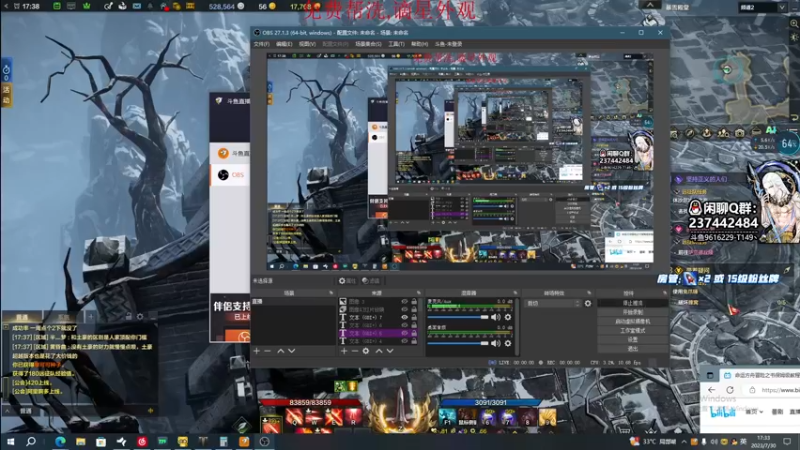The height and width of the screenshot is (450, 800).
Task: Add a new scene with the plus icon
Action: point(257,351)
